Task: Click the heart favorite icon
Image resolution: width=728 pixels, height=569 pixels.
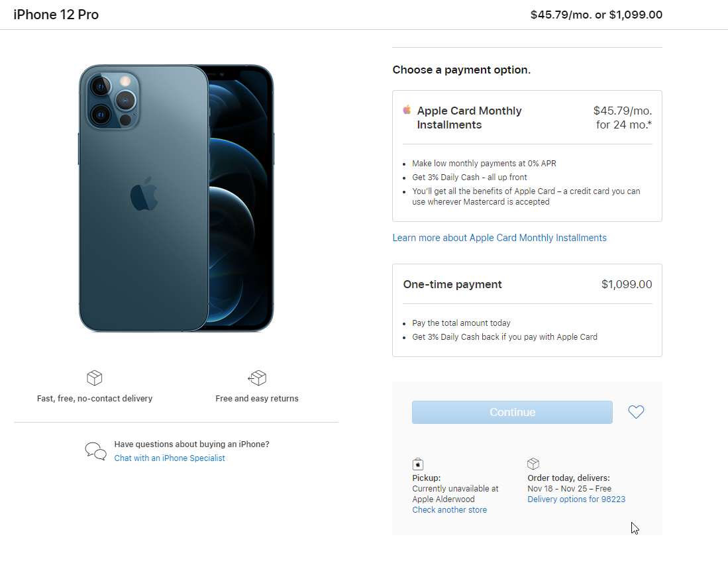Action: pyautogui.click(x=636, y=412)
